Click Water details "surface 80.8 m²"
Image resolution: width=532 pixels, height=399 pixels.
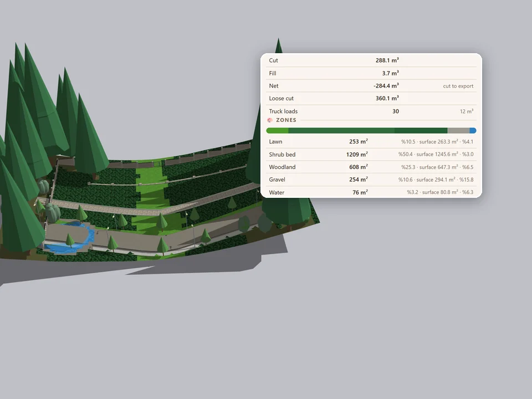440,192
